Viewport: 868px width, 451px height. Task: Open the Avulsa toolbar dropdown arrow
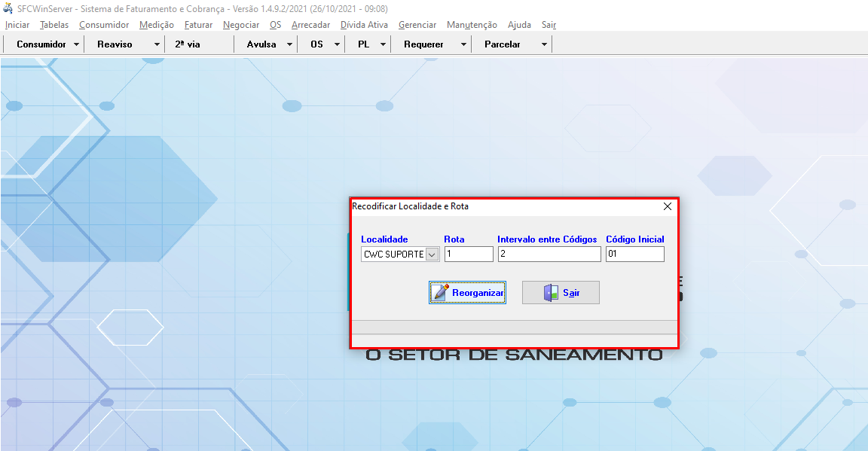[x=290, y=44]
